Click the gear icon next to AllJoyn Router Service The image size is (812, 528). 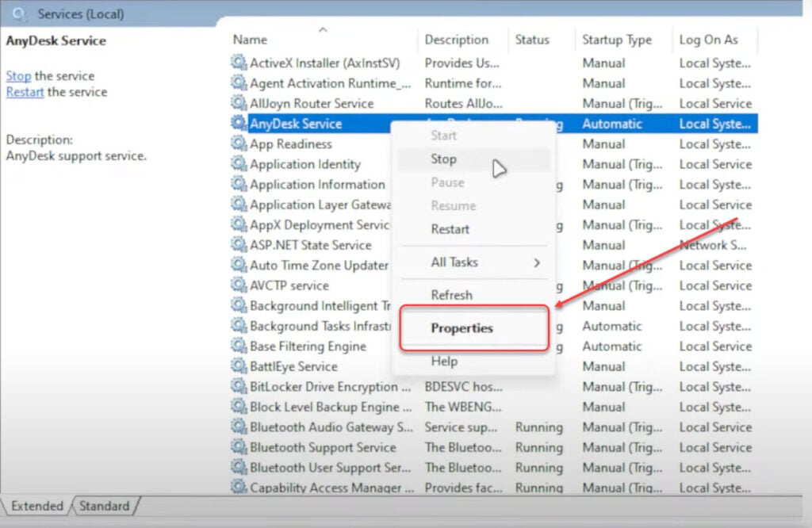click(239, 103)
